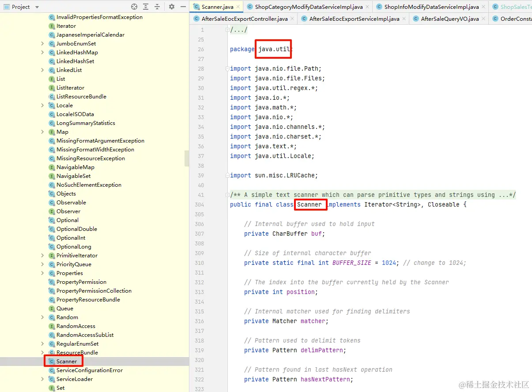Open the Project view dropdown
The height and width of the screenshot is (392, 532).
pyautogui.click(x=37, y=7)
